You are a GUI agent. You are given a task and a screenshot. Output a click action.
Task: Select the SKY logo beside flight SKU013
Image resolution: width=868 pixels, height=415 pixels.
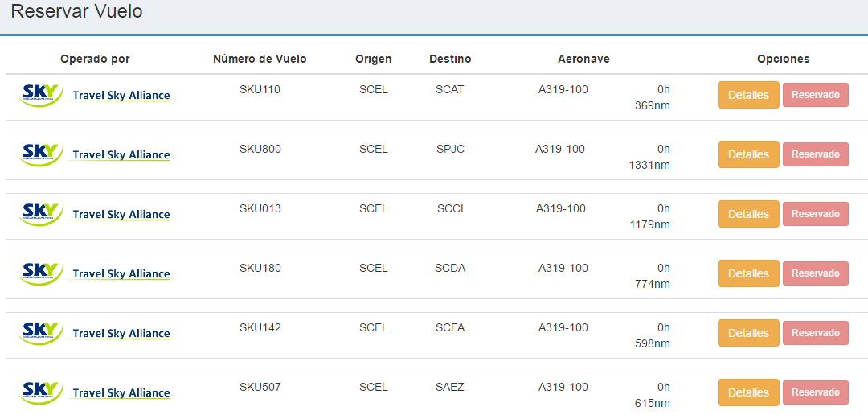point(40,214)
